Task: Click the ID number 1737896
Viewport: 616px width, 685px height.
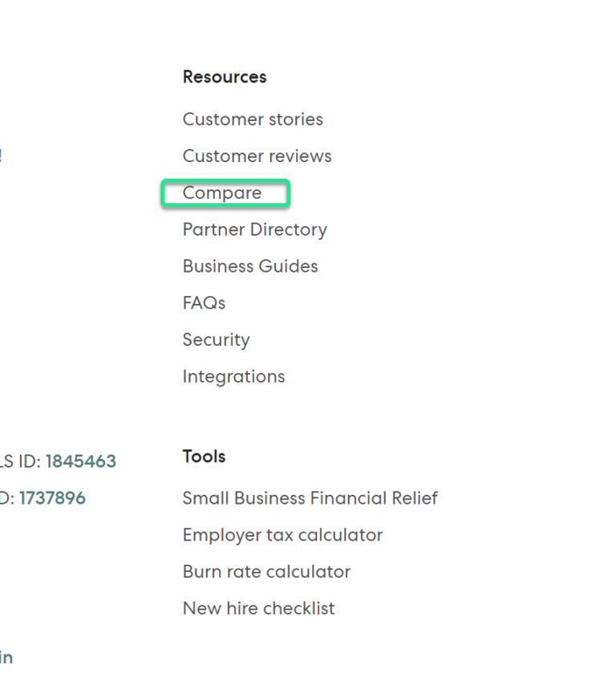Action: [x=52, y=499]
